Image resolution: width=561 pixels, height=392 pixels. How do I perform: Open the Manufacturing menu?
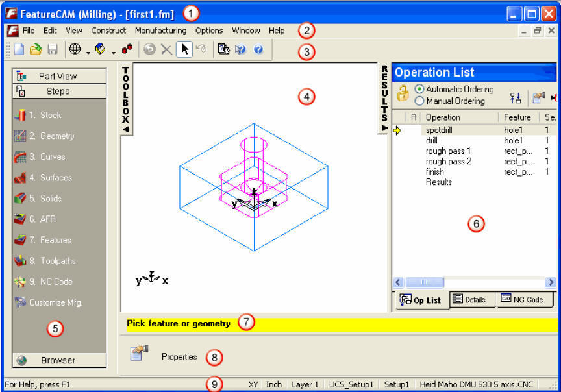[160, 31]
